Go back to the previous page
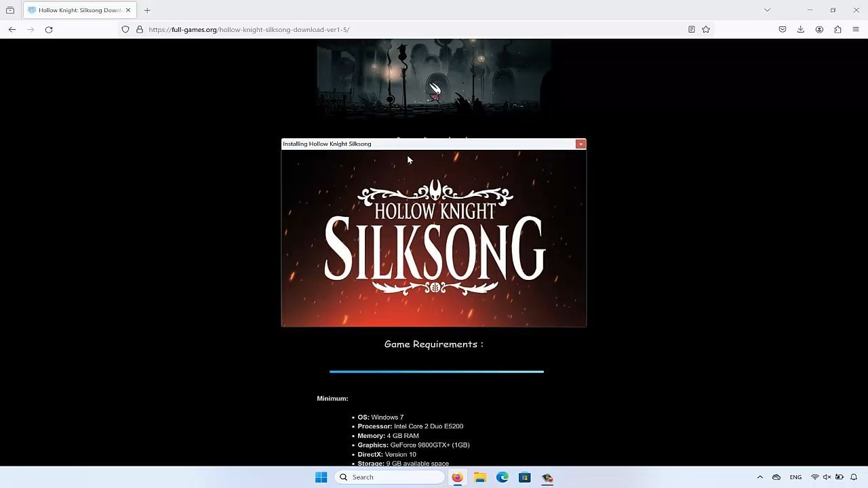Viewport: 868px width, 488px height. pos(12,29)
